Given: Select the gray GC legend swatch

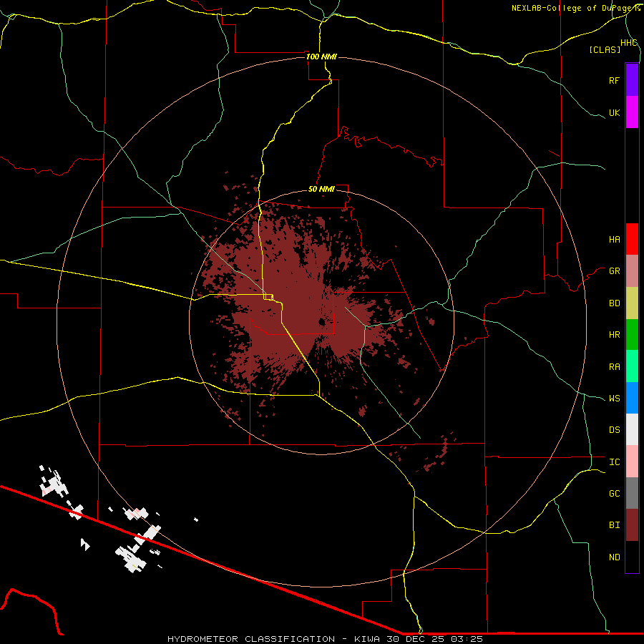Looking at the screenshot, I should pyautogui.click(x=632, y=493).
